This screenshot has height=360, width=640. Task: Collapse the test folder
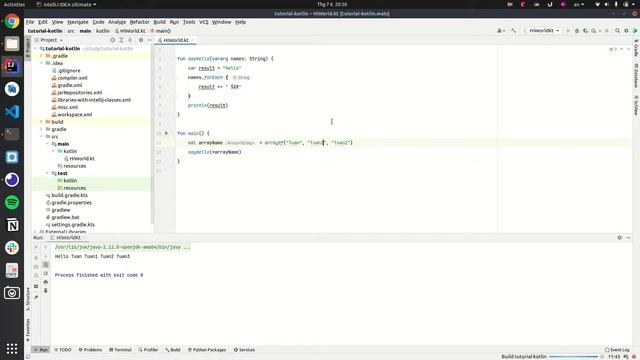[x=47, y=173]
